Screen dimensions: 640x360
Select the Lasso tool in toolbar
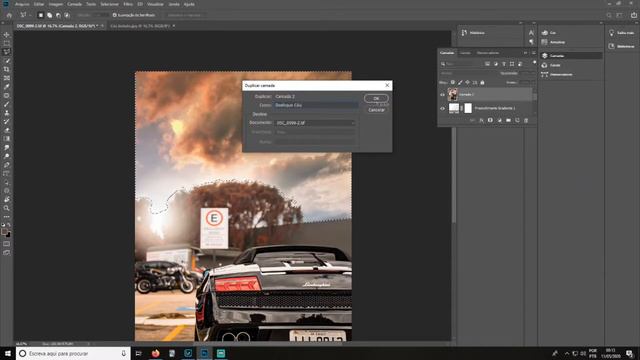(7, 52)
